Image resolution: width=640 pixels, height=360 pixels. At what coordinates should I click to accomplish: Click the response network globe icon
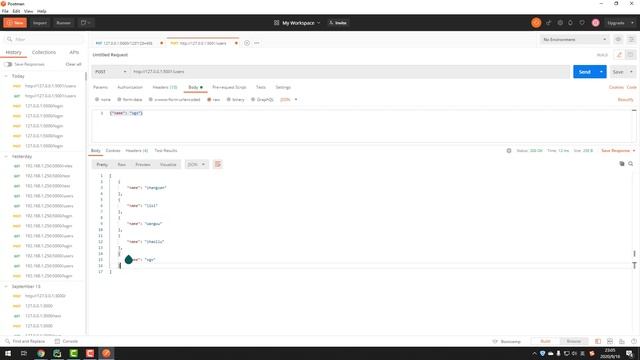tap(509, 151)
